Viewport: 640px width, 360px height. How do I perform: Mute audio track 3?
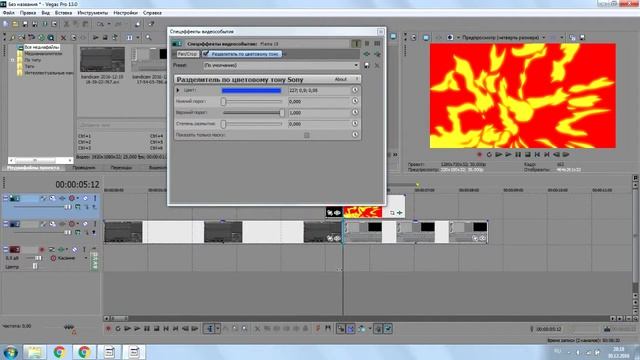[x=75, y=249]
